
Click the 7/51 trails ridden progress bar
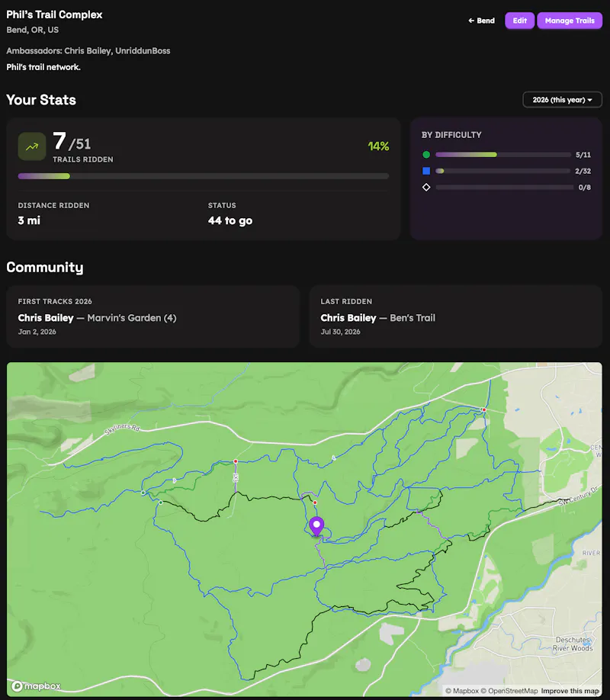coord(203,176)
